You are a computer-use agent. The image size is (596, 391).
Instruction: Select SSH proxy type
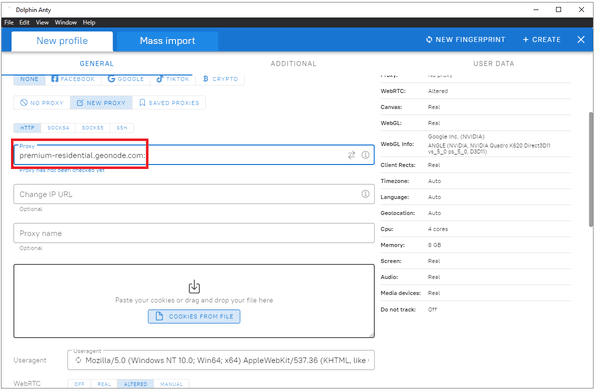click(x=122, y=128)
